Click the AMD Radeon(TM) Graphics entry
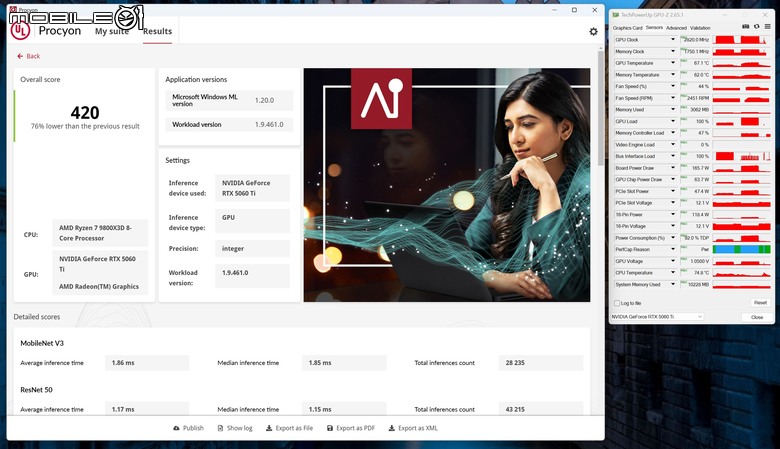Image resolution: width=780 pixels, height=449 pixels. (x=98, y=286)
